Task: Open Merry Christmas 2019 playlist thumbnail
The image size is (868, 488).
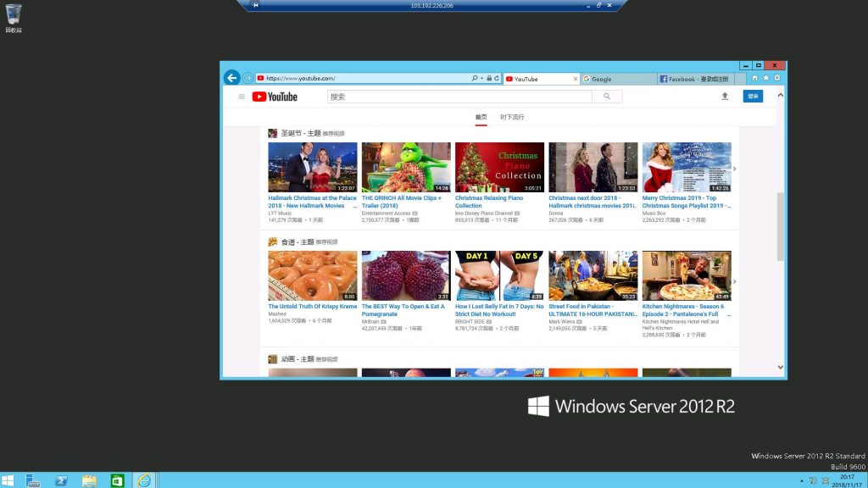Action: pos(687,167)
